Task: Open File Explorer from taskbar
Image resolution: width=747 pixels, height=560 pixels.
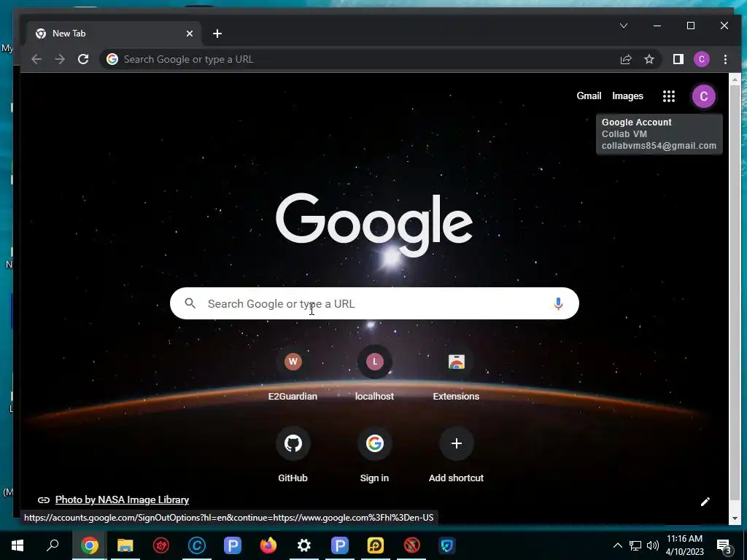Action: click(125, 545)
